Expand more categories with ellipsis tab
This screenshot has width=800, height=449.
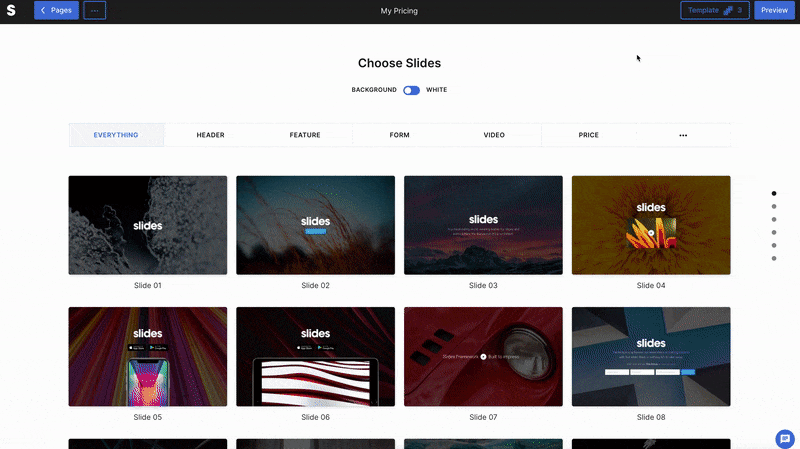click(x=683, y=135)
